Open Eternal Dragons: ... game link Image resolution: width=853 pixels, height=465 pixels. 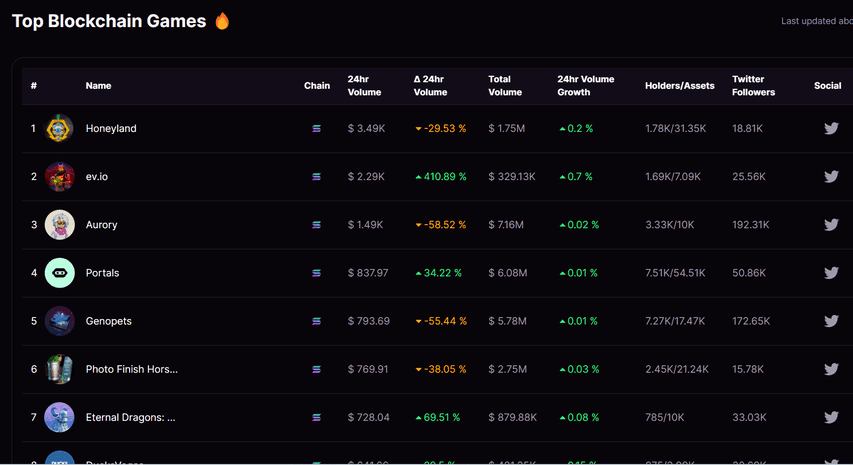pos(131,417)
